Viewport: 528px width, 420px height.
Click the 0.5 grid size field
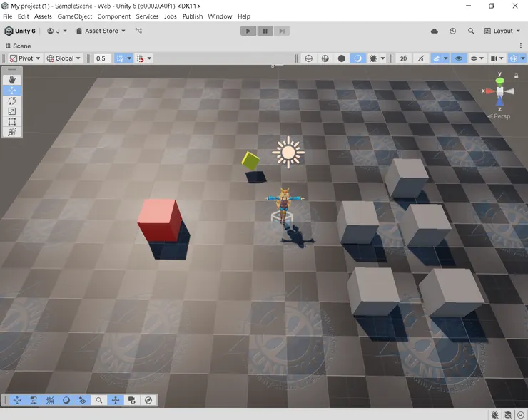(102, 58)
